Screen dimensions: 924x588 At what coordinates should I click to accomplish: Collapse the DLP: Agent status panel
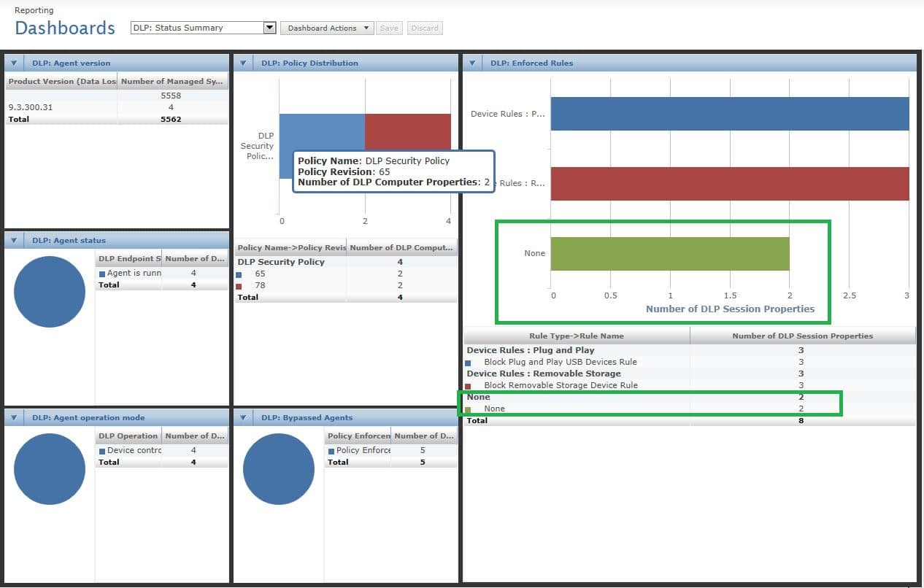point(14,240)
